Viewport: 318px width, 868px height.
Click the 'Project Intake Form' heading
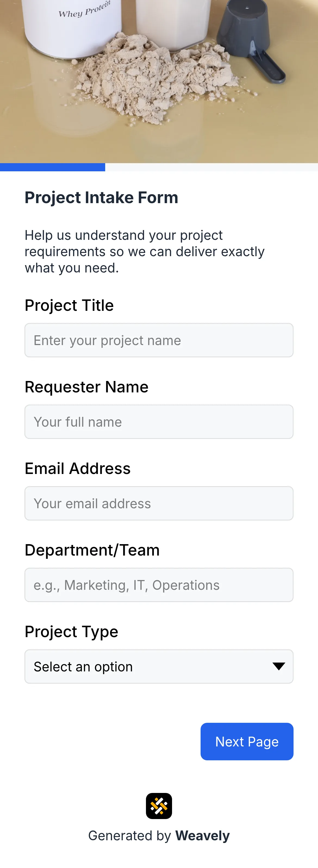coord(101,197)
